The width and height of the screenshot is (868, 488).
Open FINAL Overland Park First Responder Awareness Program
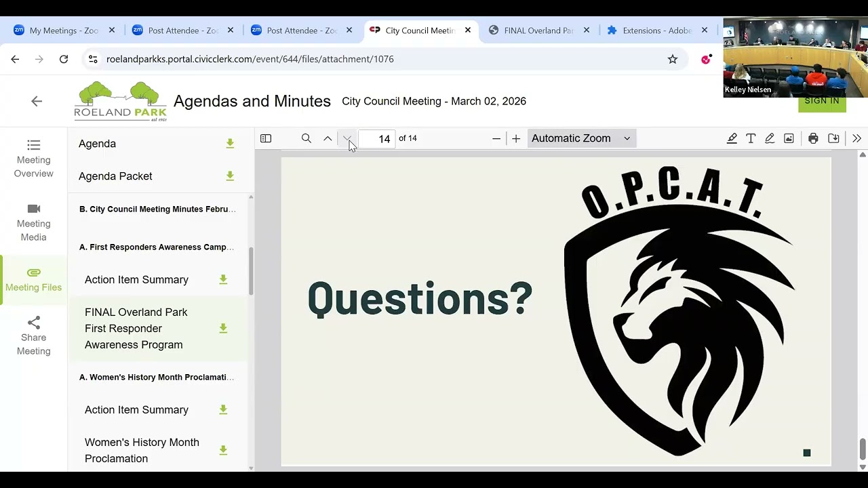point(136,328)
